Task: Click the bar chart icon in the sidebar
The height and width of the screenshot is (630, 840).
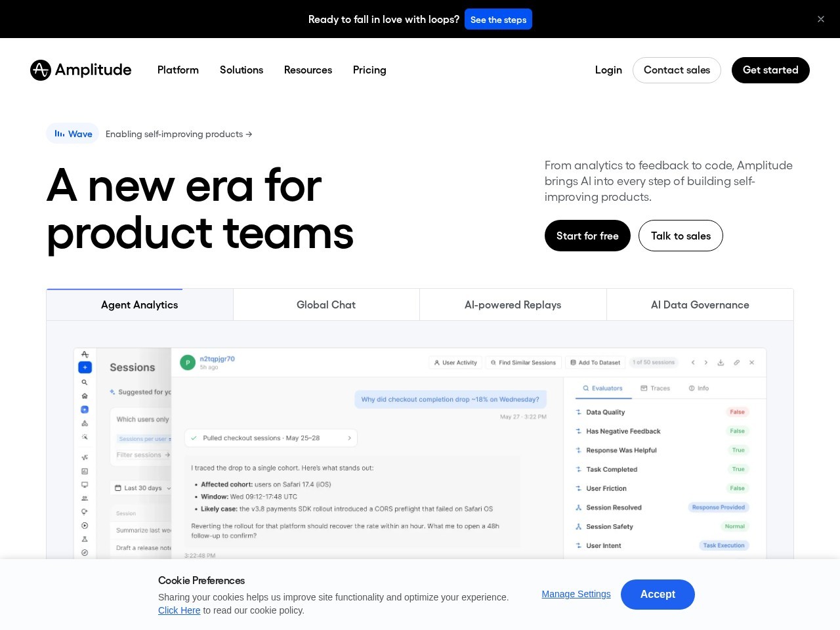Action: tap(85, 471)
